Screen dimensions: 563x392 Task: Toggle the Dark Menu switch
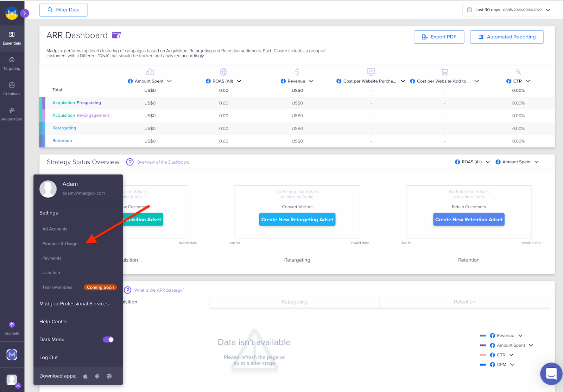[x=108, y=340]
